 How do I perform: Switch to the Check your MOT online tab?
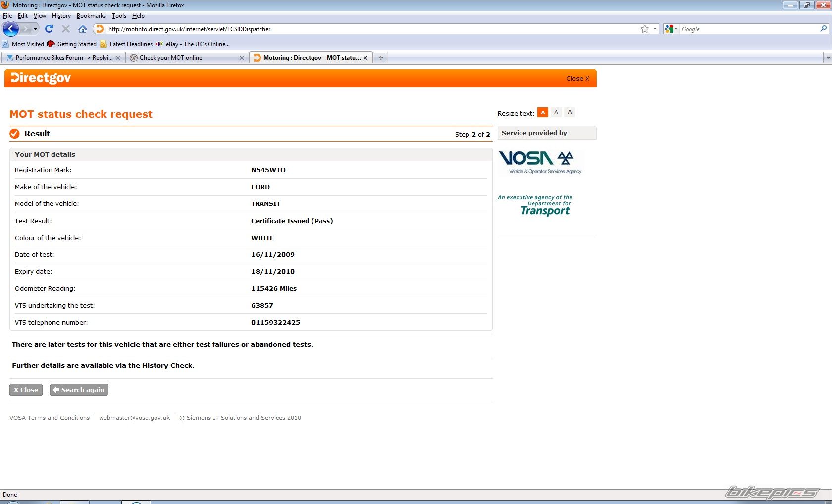click(x=171, y=58)
